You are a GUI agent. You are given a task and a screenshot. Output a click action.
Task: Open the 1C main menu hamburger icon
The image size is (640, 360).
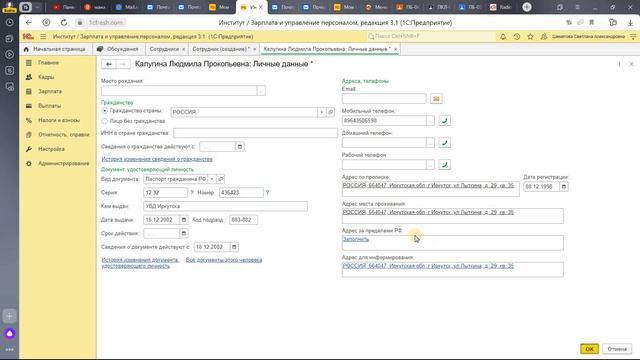43,36
